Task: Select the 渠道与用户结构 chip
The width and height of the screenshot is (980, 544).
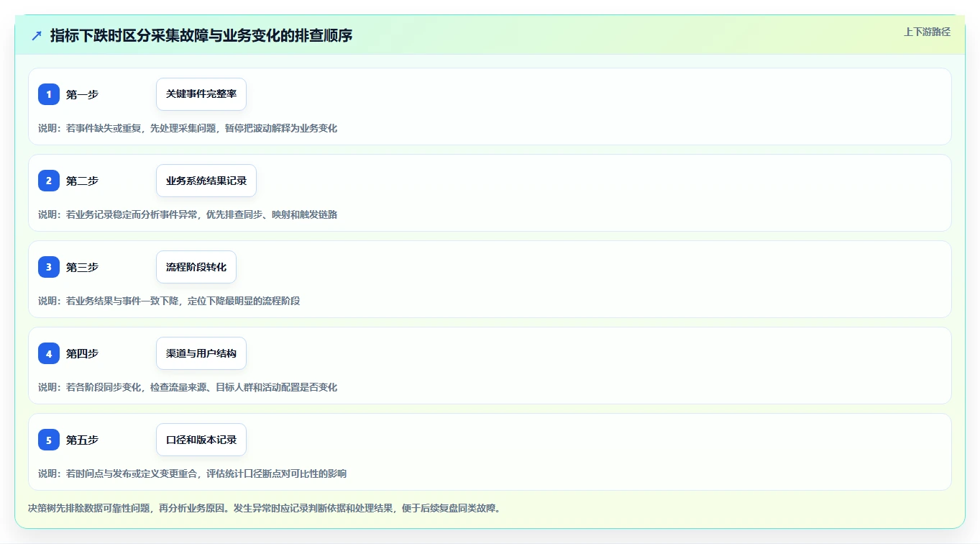Action: (x=201, y=353)
